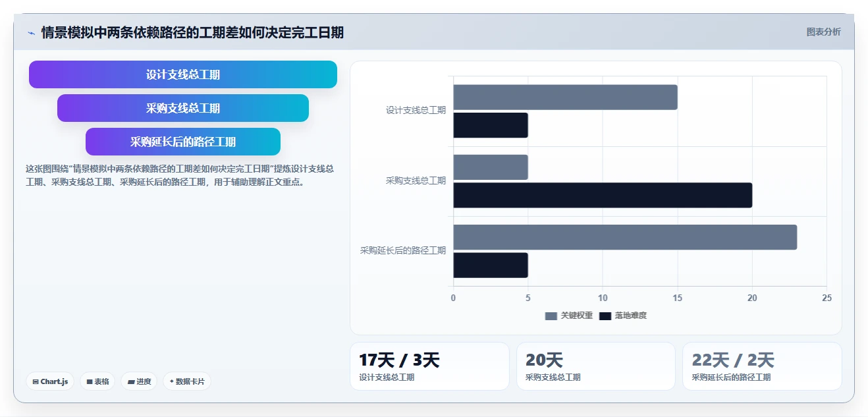Toggle the 关键权重 legend item
The image size is (868, 417).
tap(569, 316)
